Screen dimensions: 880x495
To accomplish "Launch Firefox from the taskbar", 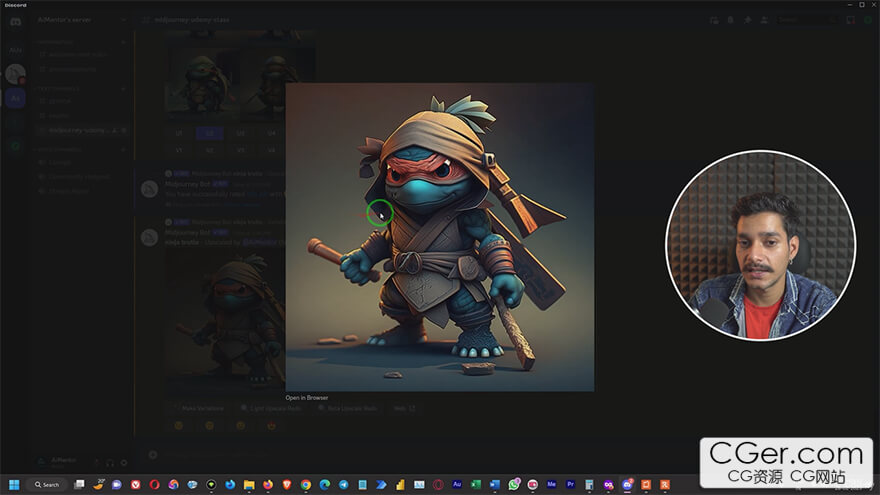I will coord(268,484).
